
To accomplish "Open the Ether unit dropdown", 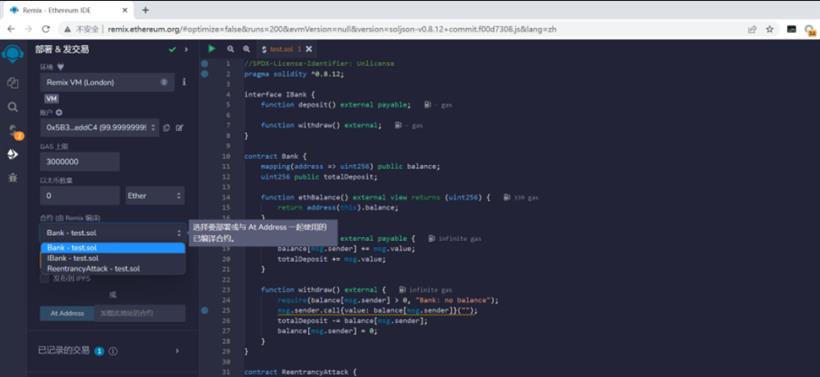I will (x=155, y=196).
